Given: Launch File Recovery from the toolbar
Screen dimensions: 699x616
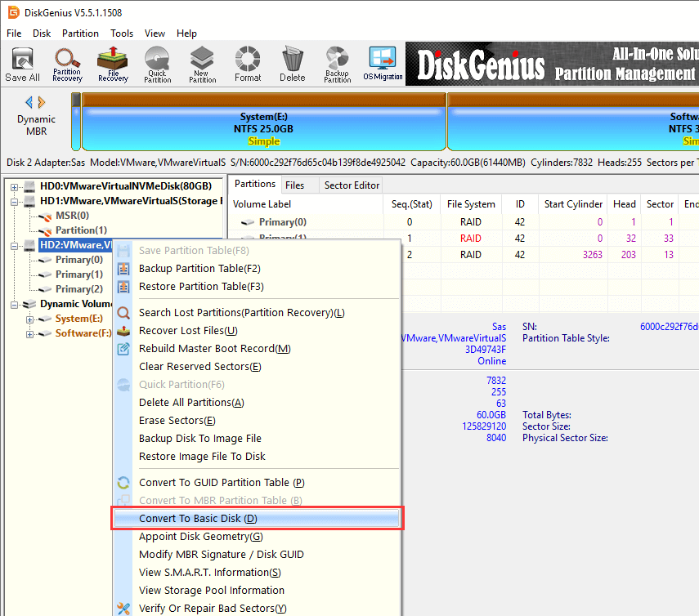Looking at the screenshot, I should 112,64.
